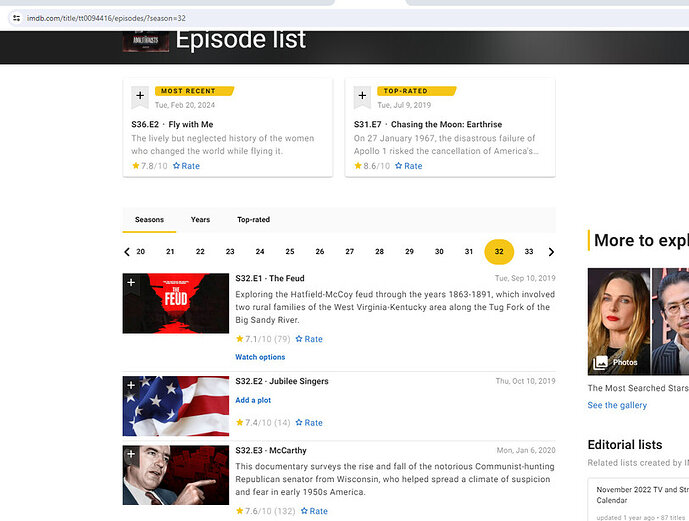Click the 7.6/10 rating of McCarthy

click(x=265, y=511)
